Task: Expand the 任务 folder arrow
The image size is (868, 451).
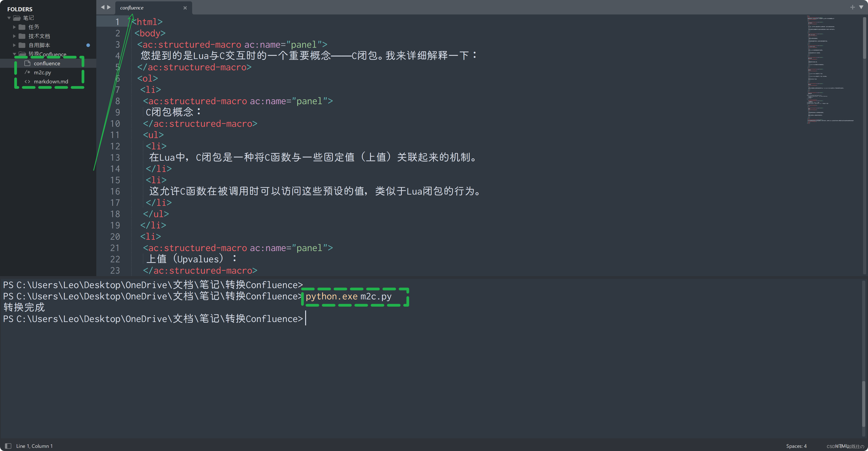Action: pyautogui.click(x=14, y=27)
